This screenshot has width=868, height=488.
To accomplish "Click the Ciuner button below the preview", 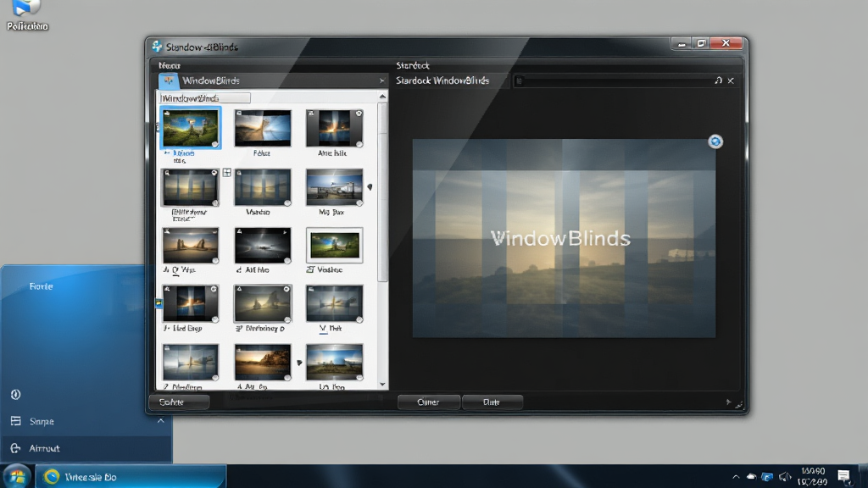I will point(428,402).
